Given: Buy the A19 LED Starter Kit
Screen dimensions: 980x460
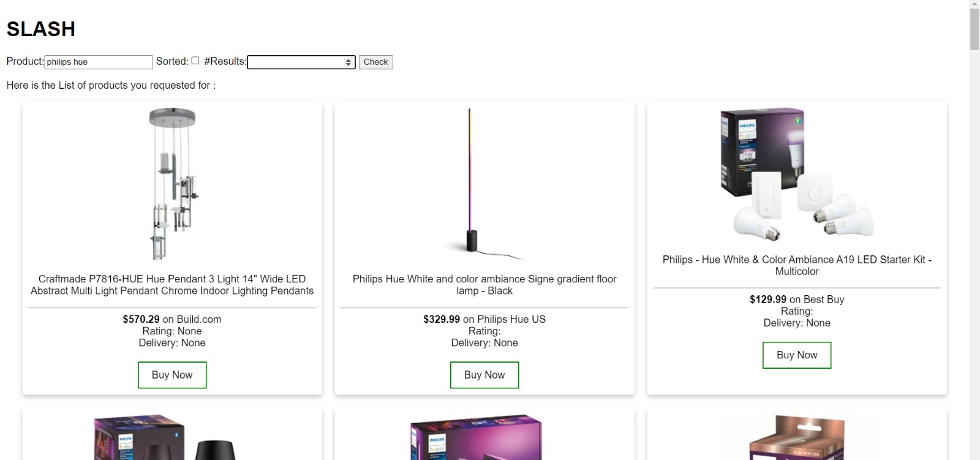Looking at the screenshot, I should 797,355.
